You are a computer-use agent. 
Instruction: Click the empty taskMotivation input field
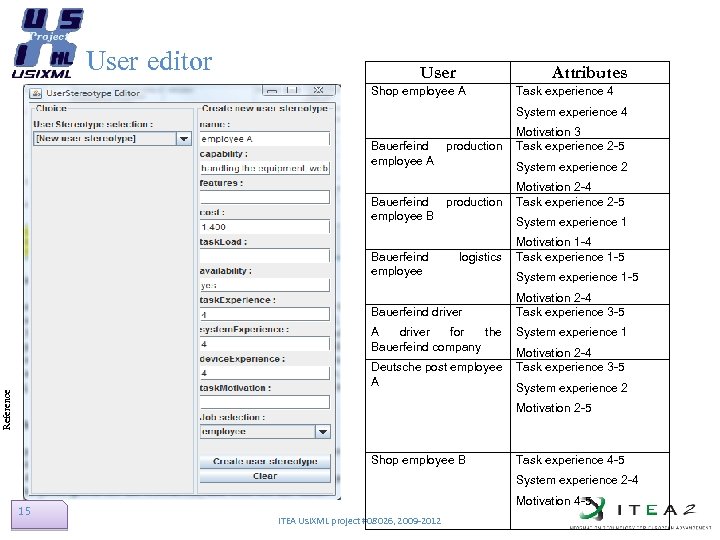(x=264, y=402)
